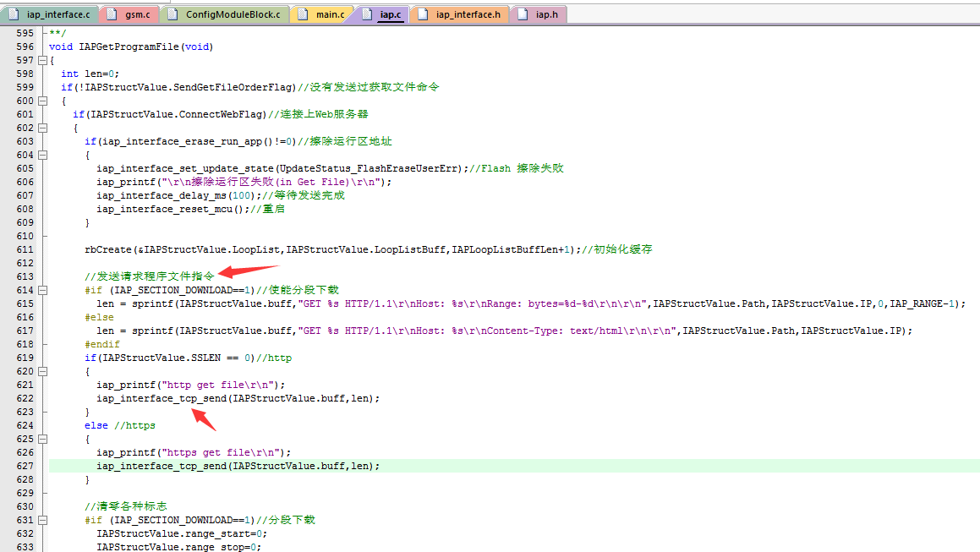Open the gsm.c tab
Viewport: 980px width, 552px height.
click(129, 14)
